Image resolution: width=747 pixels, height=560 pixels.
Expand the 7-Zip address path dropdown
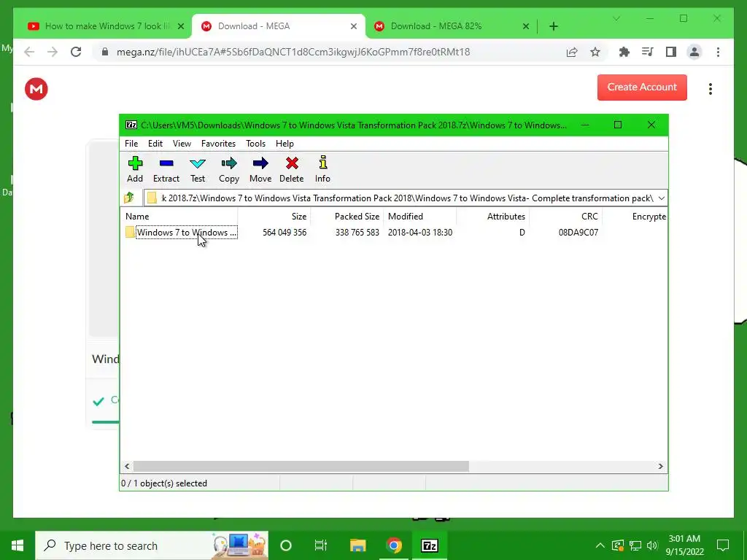tap(661, 198)
